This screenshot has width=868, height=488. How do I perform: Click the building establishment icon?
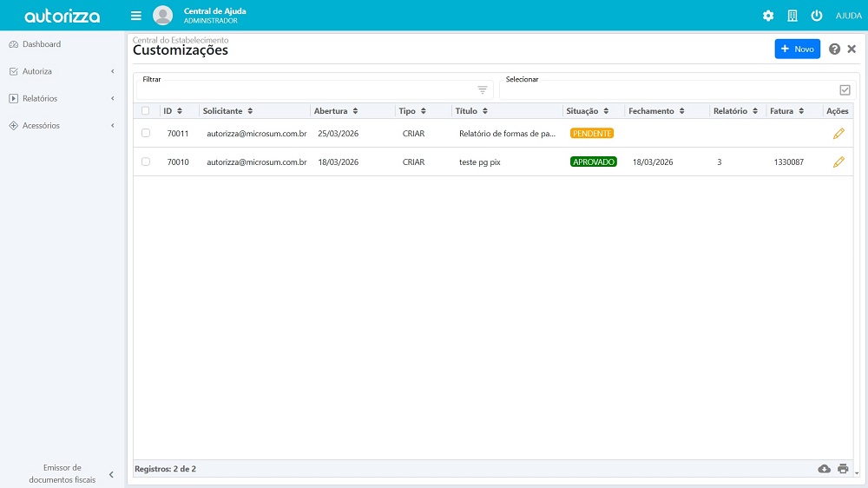pyautogui.click(x=792, y=16)
